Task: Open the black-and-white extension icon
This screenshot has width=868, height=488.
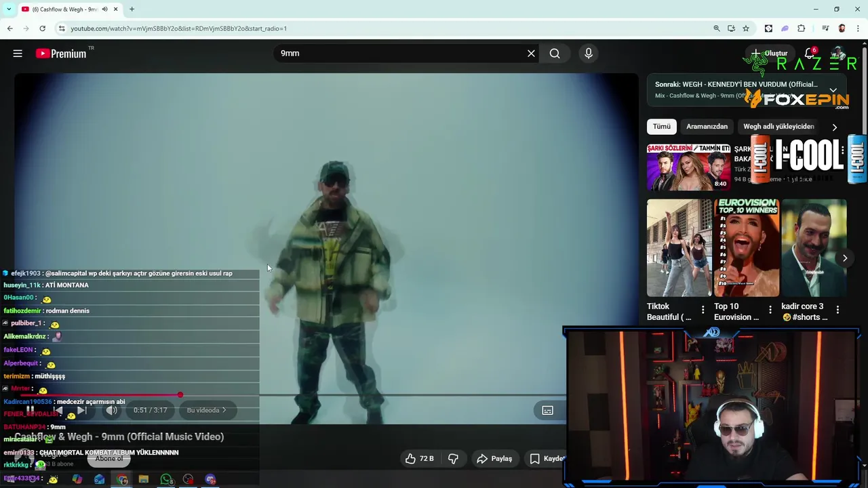Action: coord(768,28)
